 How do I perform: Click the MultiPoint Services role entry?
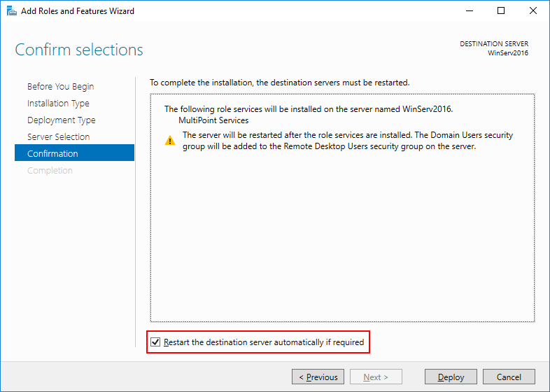(213, 120)
